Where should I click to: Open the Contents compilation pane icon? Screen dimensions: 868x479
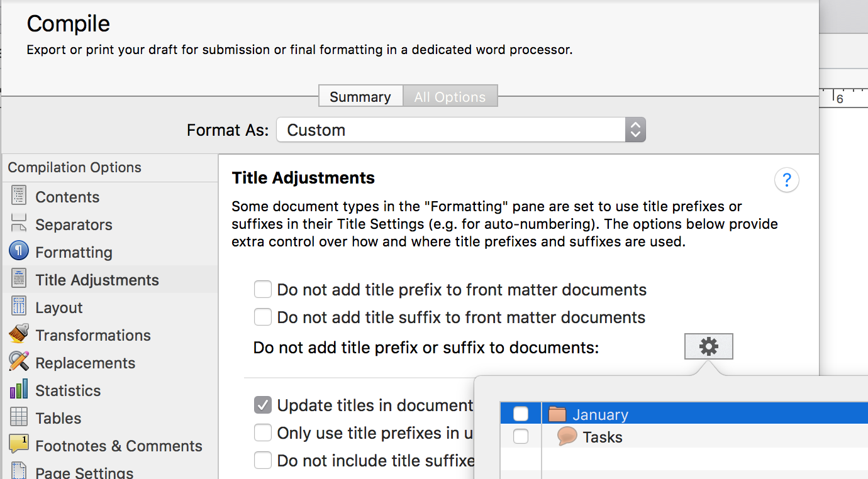tap(19, 196)
